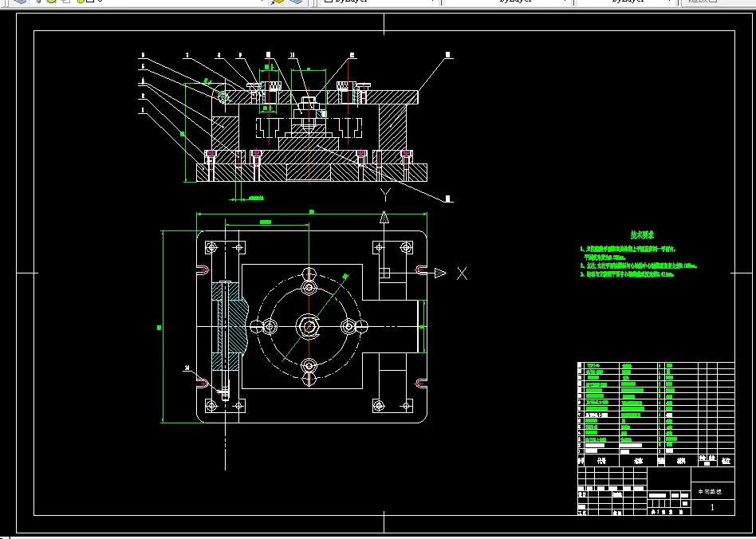The height and width of the screenshot is (539, 756).
Task: Select the X axis arrow of the UCS icon
Action: click(x=440, y=273)
